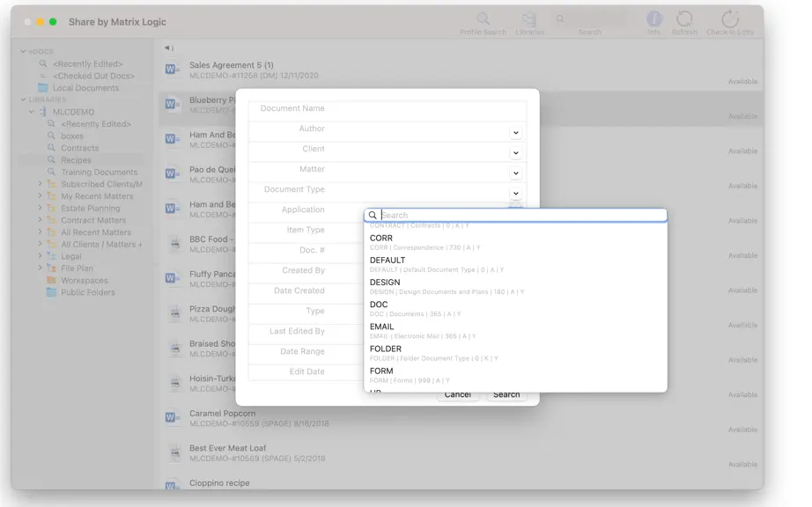This screenshot has height=507, width=812.
Task: Click the Cancel button in dialog
Action: (457, 395)
